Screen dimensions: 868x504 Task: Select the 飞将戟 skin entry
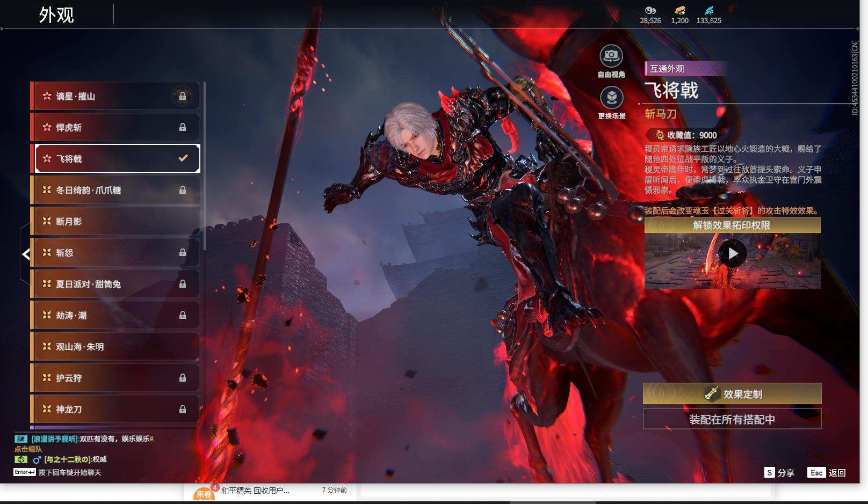tap(115, 158)
